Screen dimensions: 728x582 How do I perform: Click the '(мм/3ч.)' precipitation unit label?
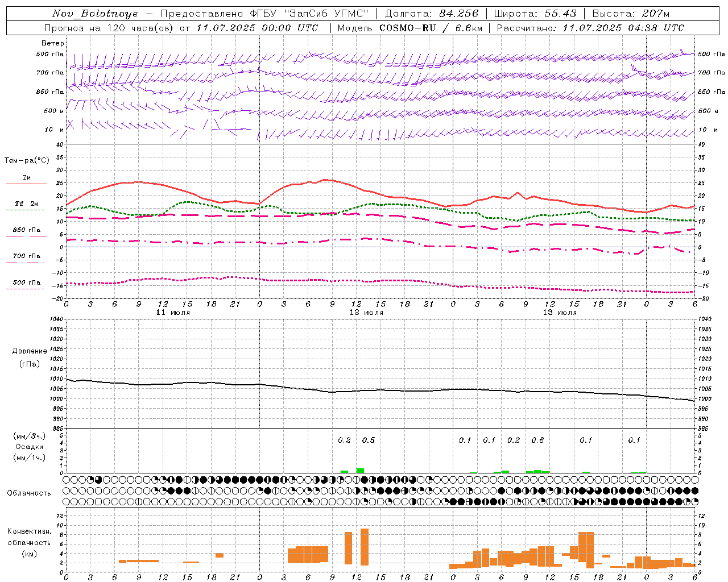[30, 436]
